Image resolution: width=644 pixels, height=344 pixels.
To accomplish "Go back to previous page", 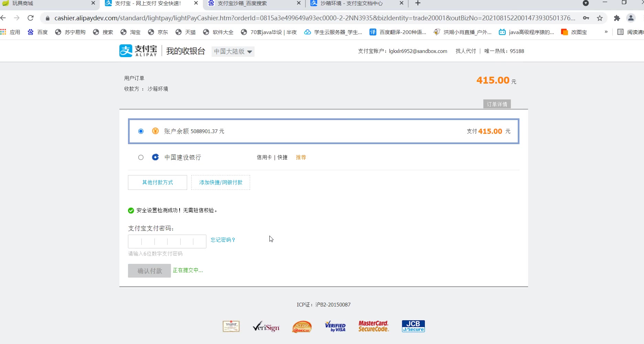I will 3,18.
